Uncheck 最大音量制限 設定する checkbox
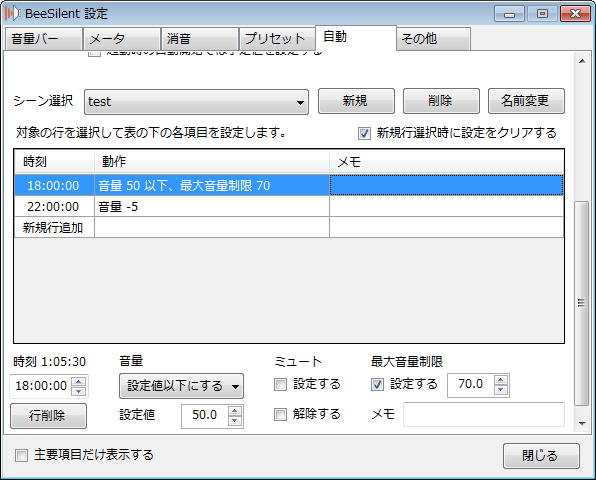596x480 pixels. [377, 385]
